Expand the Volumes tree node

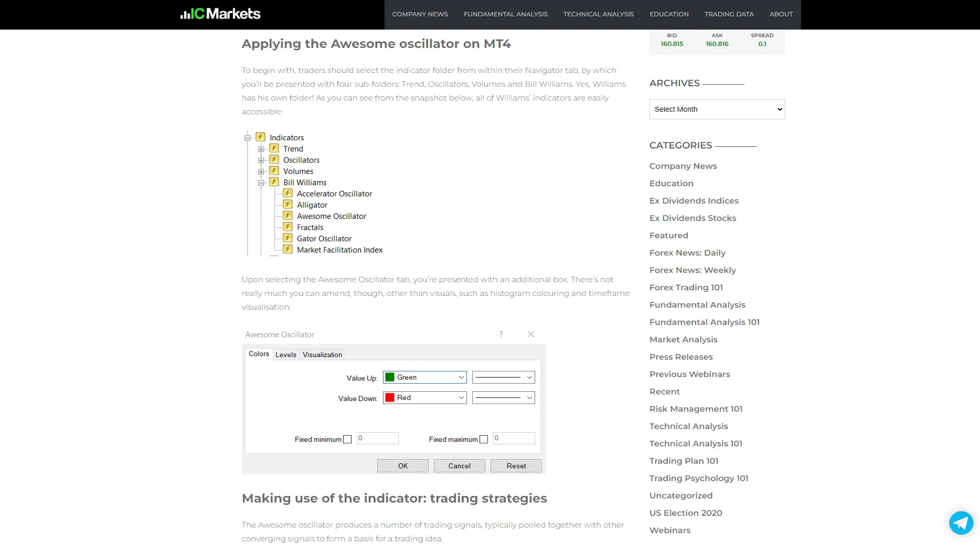[x=261, y=171]
